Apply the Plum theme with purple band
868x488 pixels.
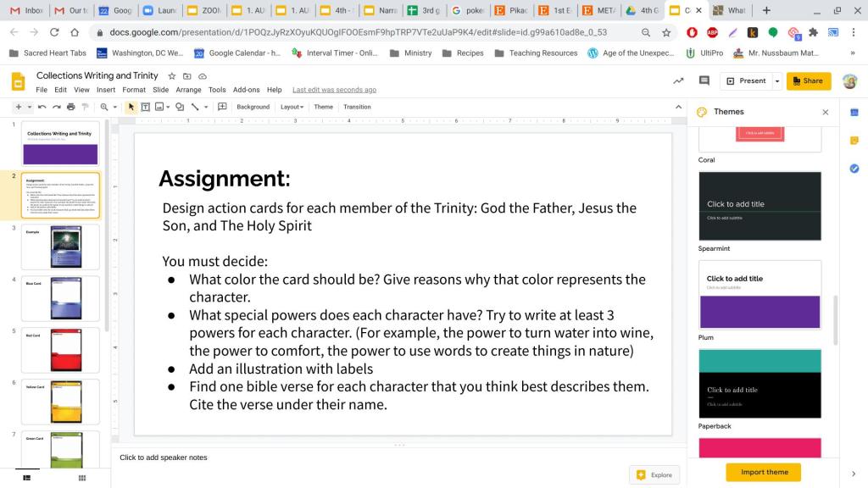point(759,295)
